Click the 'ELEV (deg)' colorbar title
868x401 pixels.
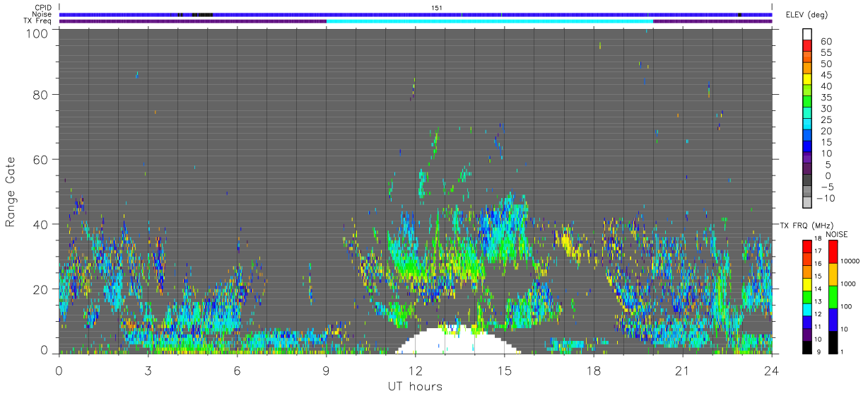(x=807, y=15)
